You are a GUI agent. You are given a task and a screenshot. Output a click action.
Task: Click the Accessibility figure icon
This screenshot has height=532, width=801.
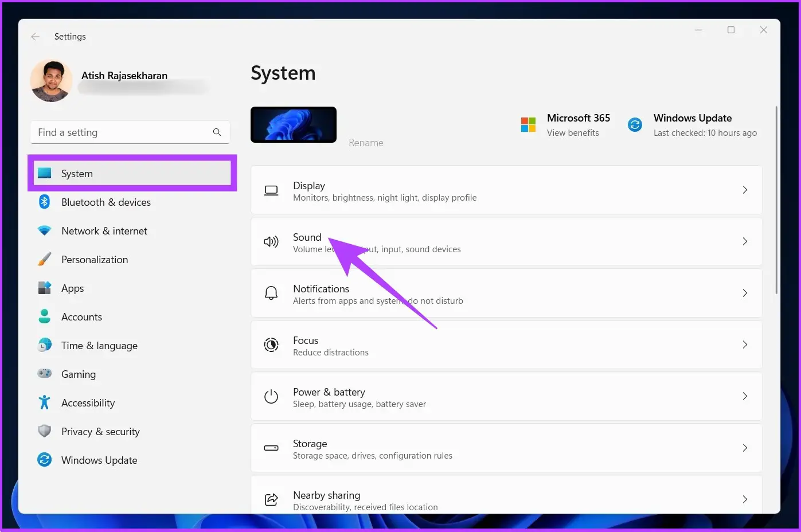44,402
